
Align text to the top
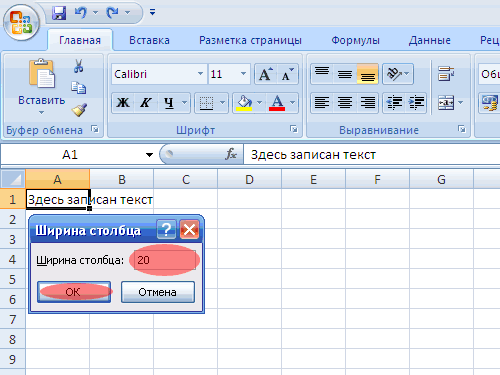point(322,74)
